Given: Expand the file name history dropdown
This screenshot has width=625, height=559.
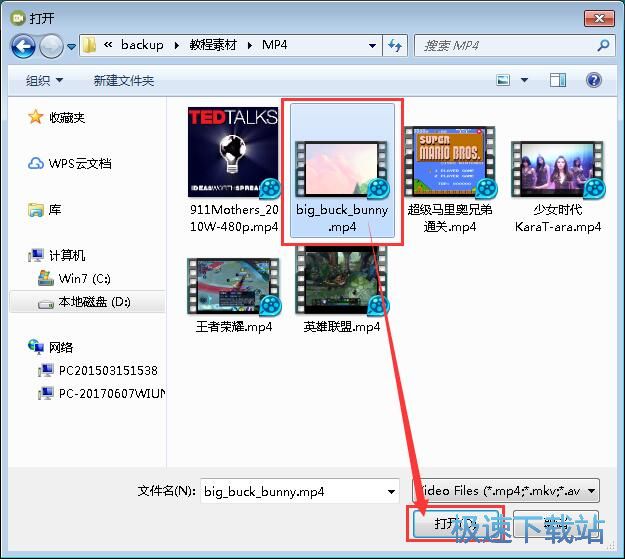Looking at the screenshot, I should tap(391, 492).
